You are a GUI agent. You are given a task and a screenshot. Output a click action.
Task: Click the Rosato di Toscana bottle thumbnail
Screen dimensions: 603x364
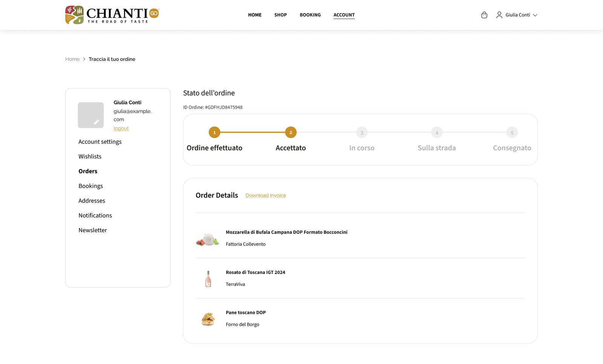pos(208,279)
